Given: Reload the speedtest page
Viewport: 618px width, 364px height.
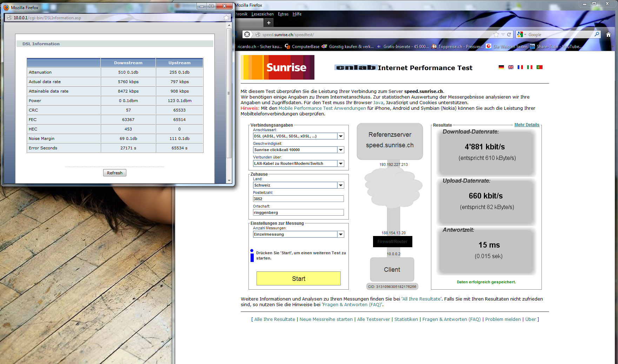Looking at the screenshot, I should [509, 34].
